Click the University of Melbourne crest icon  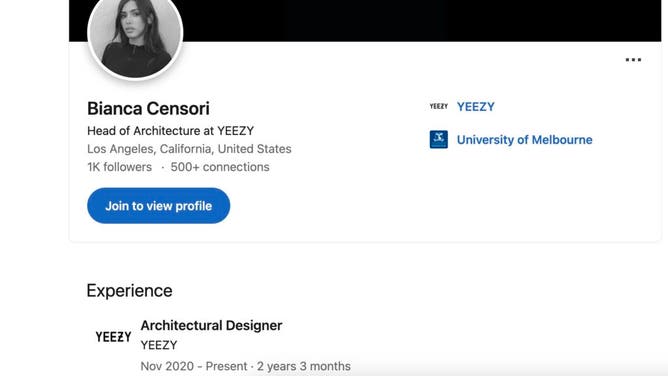click(x=438, y=139)
